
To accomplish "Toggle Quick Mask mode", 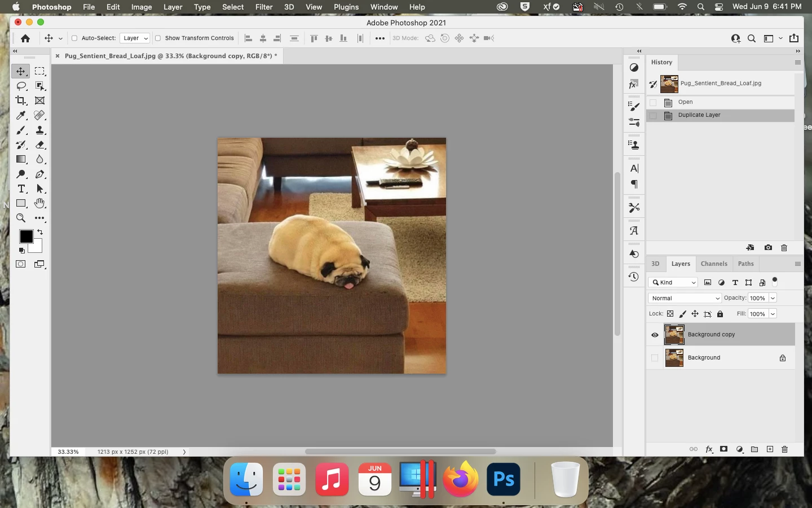I will (21, 264).
